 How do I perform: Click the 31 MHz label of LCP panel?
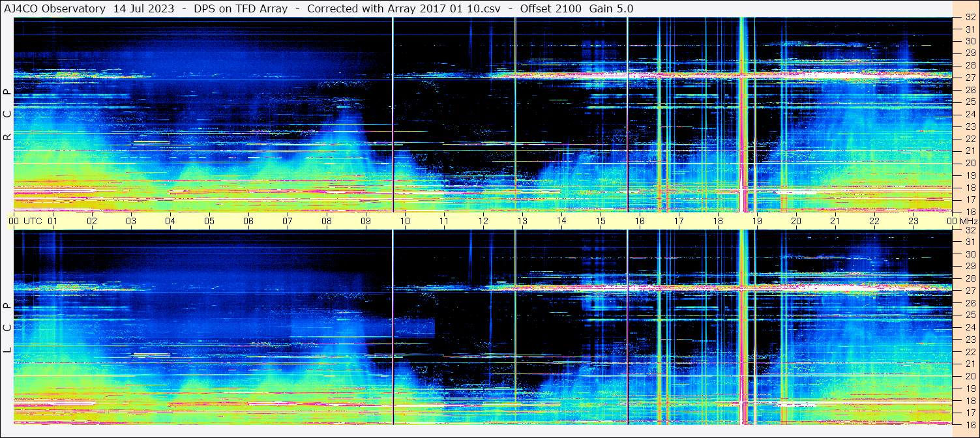pos(970,242)
